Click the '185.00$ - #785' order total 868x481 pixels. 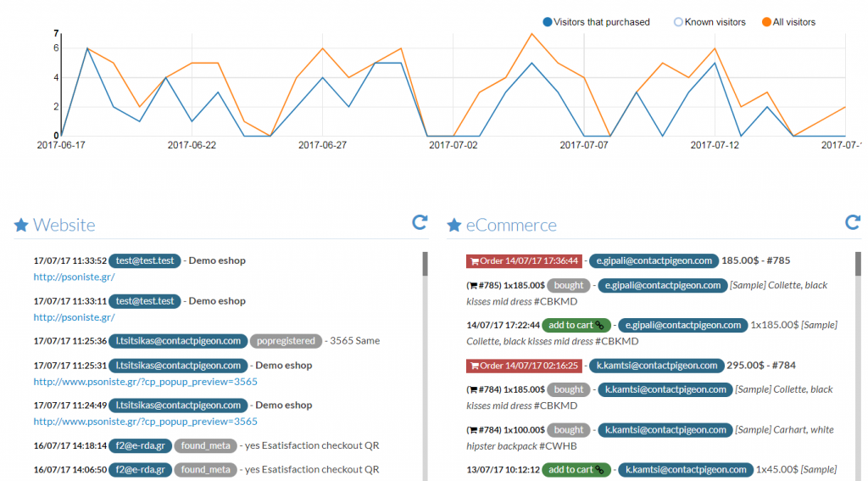coord(755,260)
